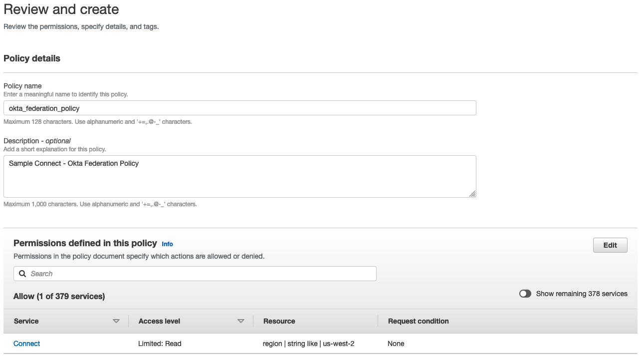Click inside the Description text area
The width and height of the screenshot is (644, 358).
pos(239,176)
